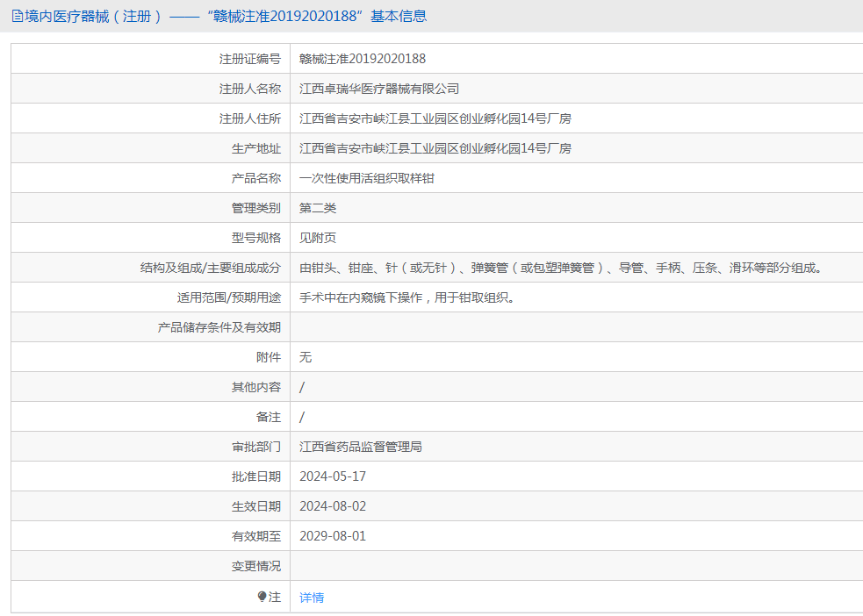863x616 pixels.
Task: Click the label 适用范围/预期用途
Action: (229, 297)
